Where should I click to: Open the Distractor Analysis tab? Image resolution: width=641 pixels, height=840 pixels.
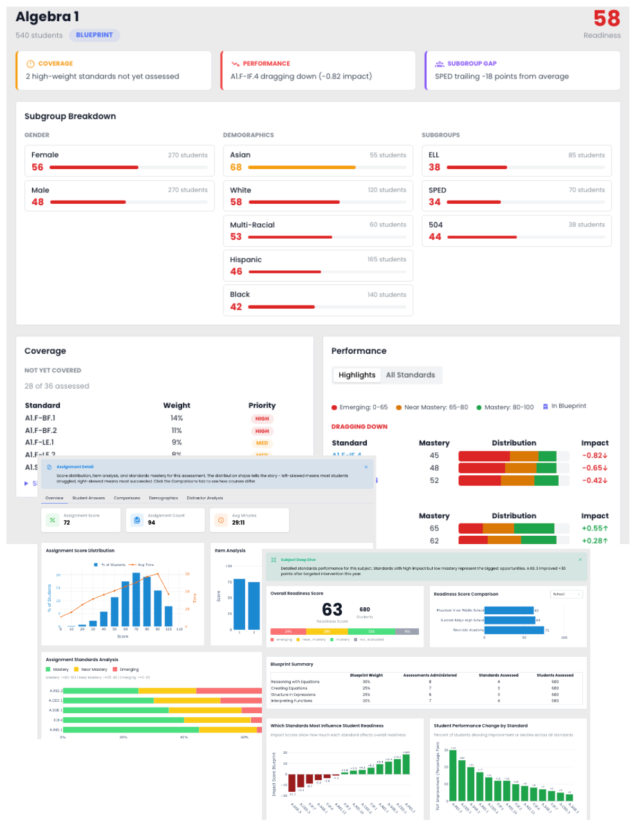tap(205, 498)
